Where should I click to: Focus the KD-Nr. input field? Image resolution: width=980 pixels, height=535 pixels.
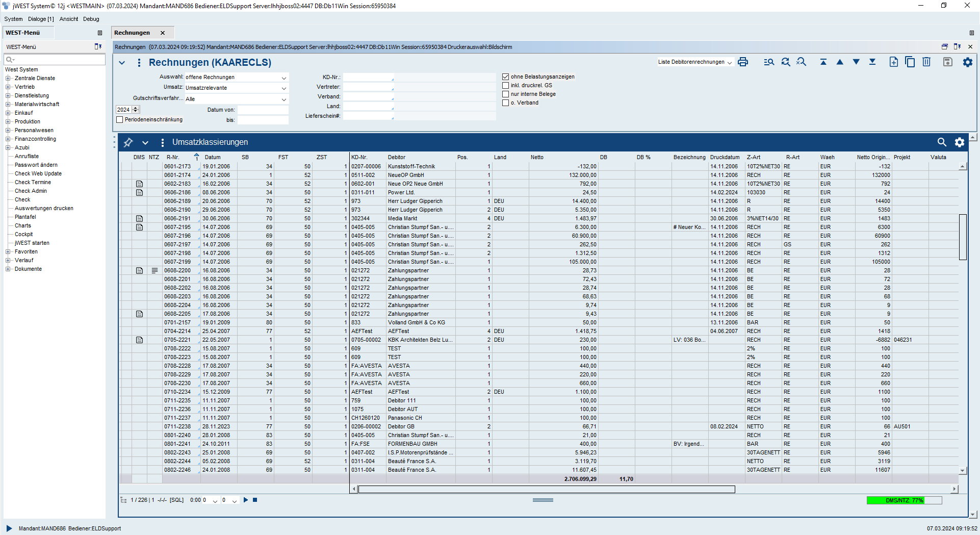369,77
